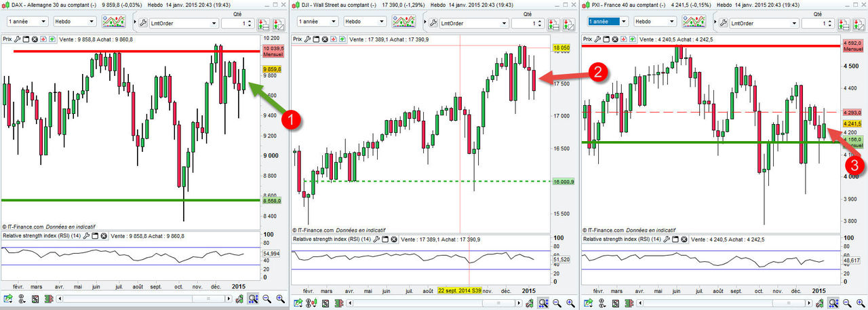Open '1 année' period dropdown in DJI window

tap(319, 22)
